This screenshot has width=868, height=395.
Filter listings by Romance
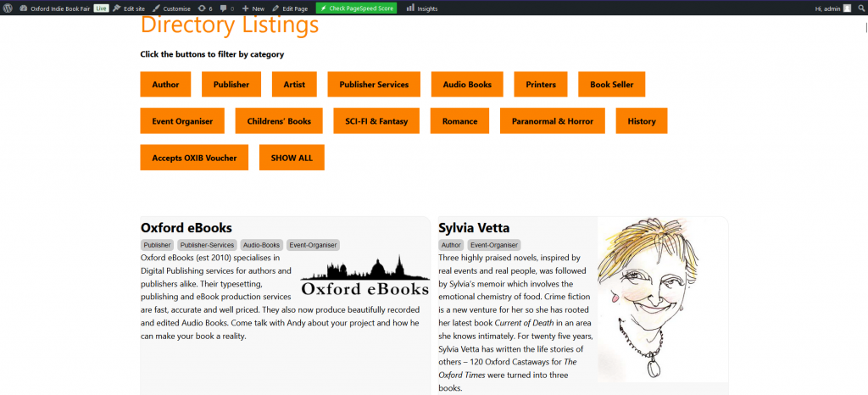[x=460, y=121]
